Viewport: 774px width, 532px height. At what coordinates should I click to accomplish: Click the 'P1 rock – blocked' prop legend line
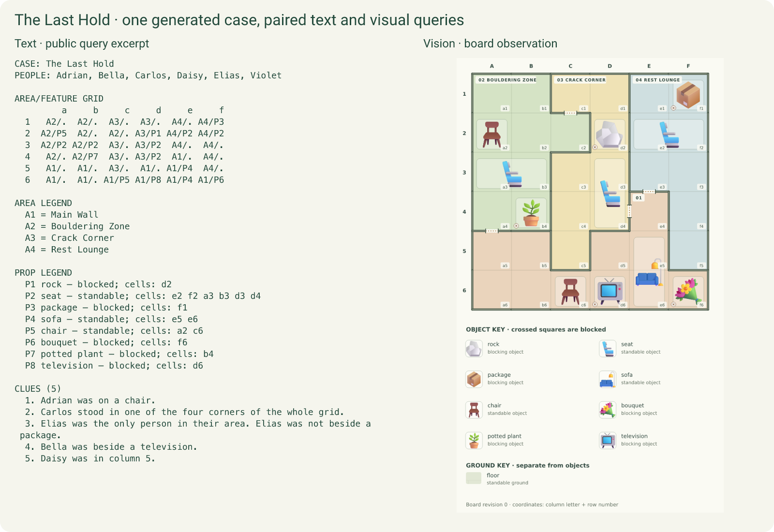98,284
